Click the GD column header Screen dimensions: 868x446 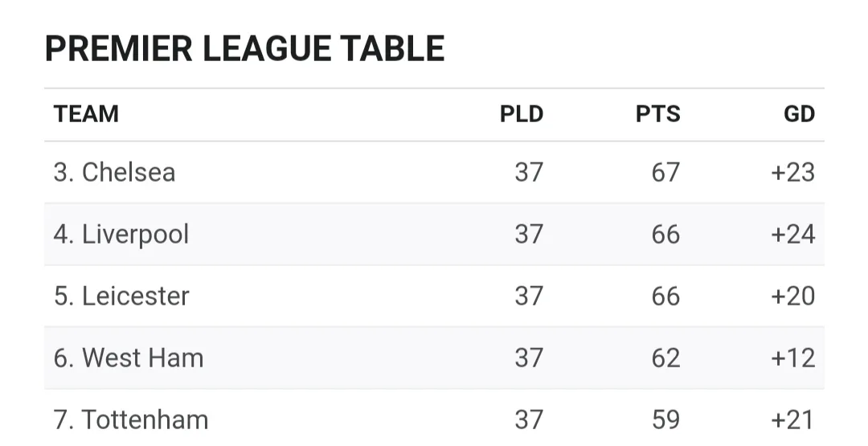[799, 114]
